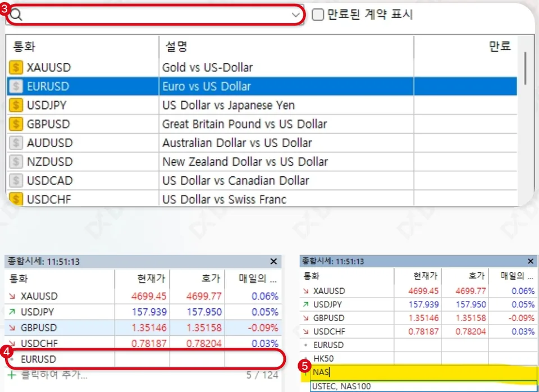This screenshot has height=392, width=539.
Task: Select the highlighted EURUSD symbol row
Action: click(262, 86)
